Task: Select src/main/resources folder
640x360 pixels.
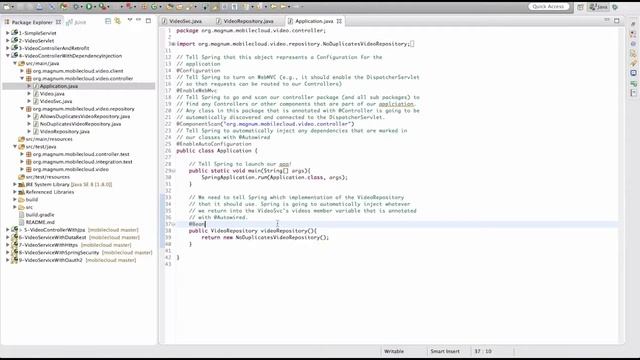Action: point(49,139)
